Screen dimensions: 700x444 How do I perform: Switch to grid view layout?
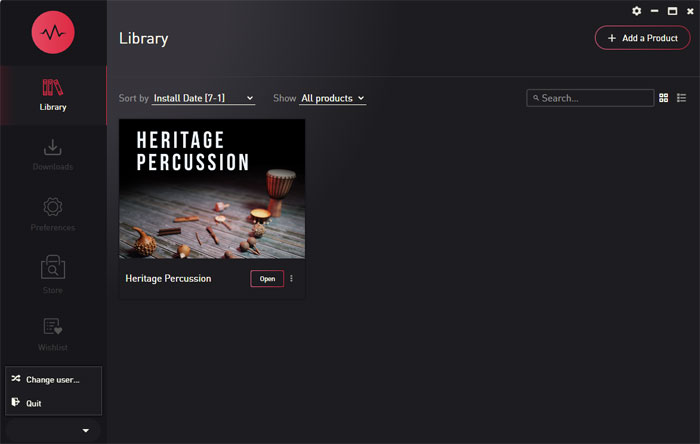coord(663,98)
